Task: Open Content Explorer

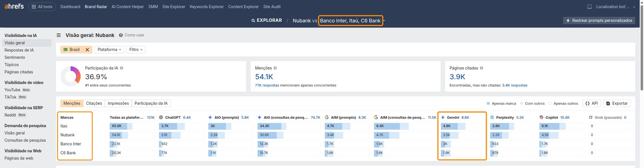Action: pos(244,7)
